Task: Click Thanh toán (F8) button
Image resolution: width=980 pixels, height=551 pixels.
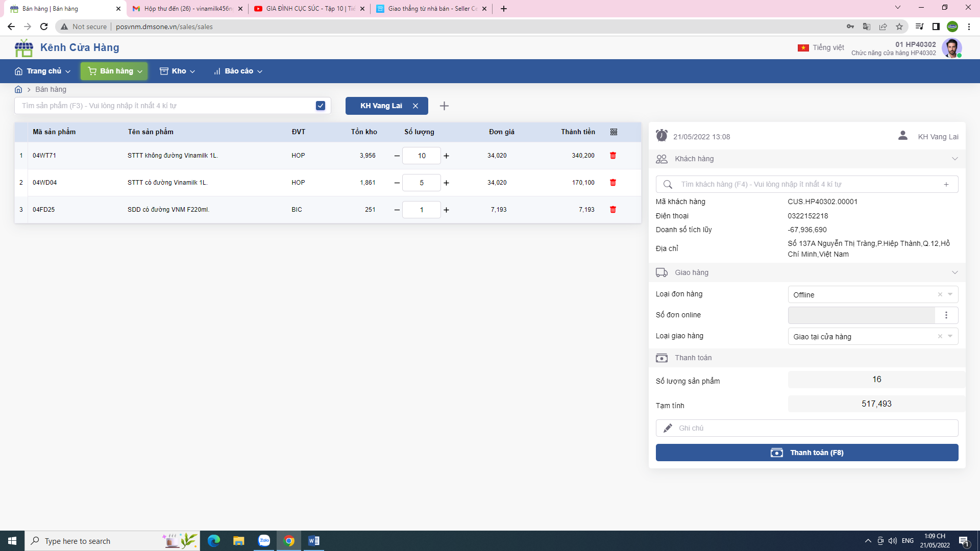Action: click(806, 453)
